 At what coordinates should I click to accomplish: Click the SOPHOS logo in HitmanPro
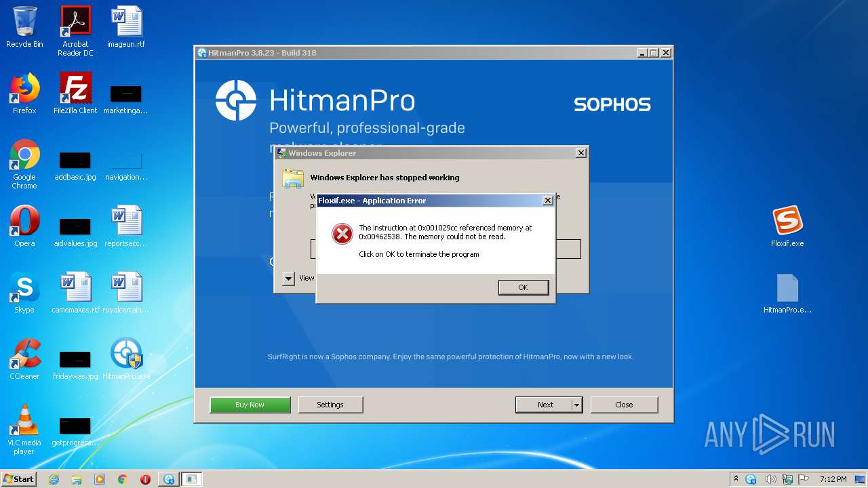click(612, 104)
